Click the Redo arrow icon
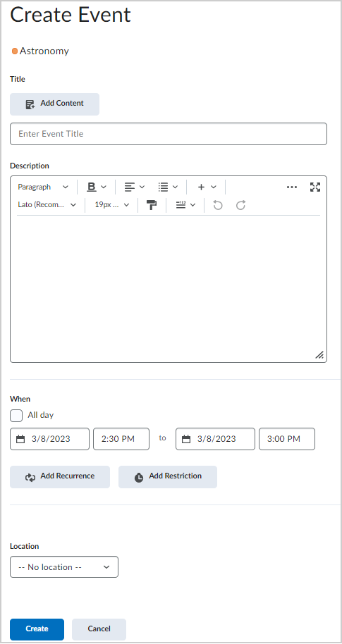The width and height of the screenshot is (342, 644). [x=241, y=205]
